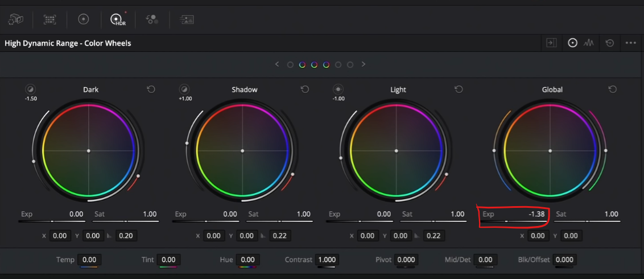Switch to color wheels view mode

[572, 43]
